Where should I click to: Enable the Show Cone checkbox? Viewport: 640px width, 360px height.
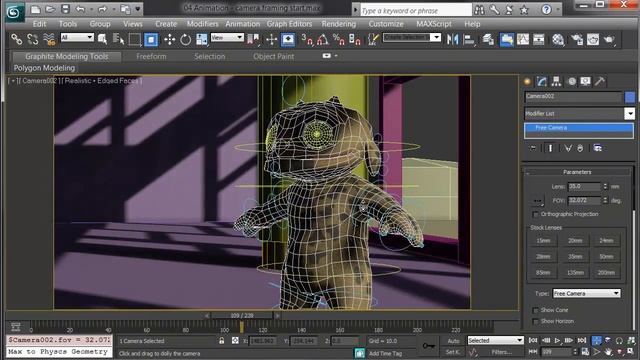pyautogui.click(x=536, y=310)
